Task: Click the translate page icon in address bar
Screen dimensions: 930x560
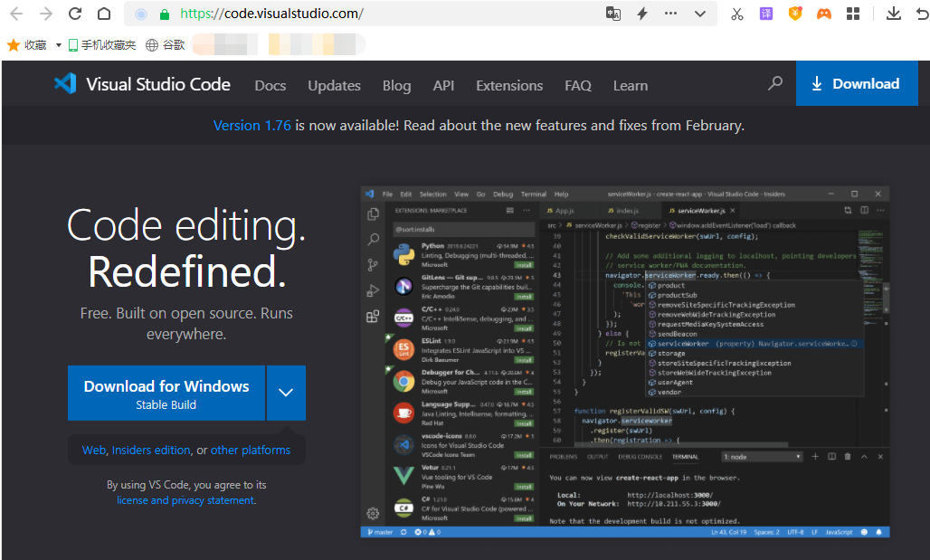Action: 613,14
